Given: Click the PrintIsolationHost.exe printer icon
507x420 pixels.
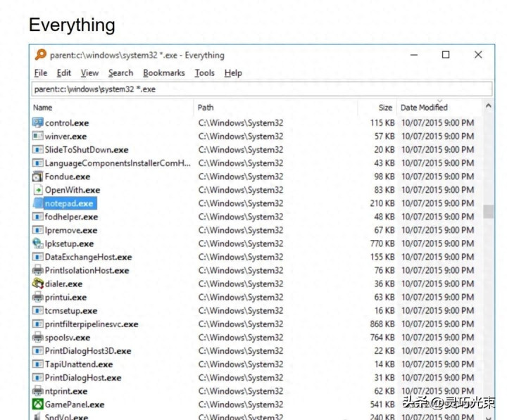Looking at the screenshot, I should coord(38,270).
